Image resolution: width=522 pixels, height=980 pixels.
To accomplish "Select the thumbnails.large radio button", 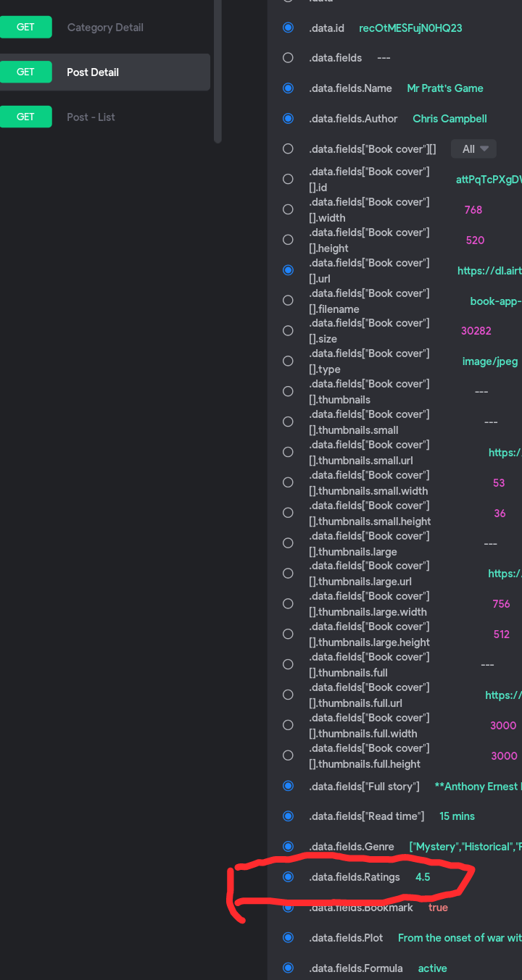I will pyautogui.click(x=288, y=543).
